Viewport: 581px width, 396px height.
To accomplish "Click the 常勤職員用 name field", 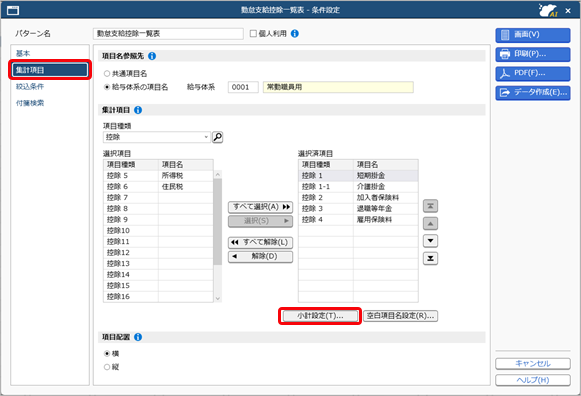I will pyautogui.click(x=338, y=87).
